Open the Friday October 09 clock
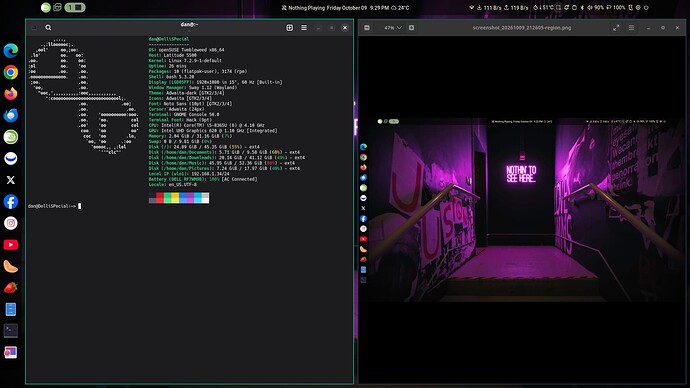Viewport: 690px width, 388px height. coord(358,7)
